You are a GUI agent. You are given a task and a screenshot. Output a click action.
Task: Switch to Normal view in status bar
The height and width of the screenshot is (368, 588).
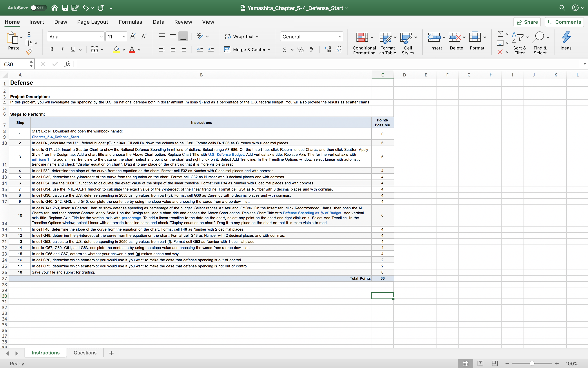pyautogui.click(x=465, y=363)
